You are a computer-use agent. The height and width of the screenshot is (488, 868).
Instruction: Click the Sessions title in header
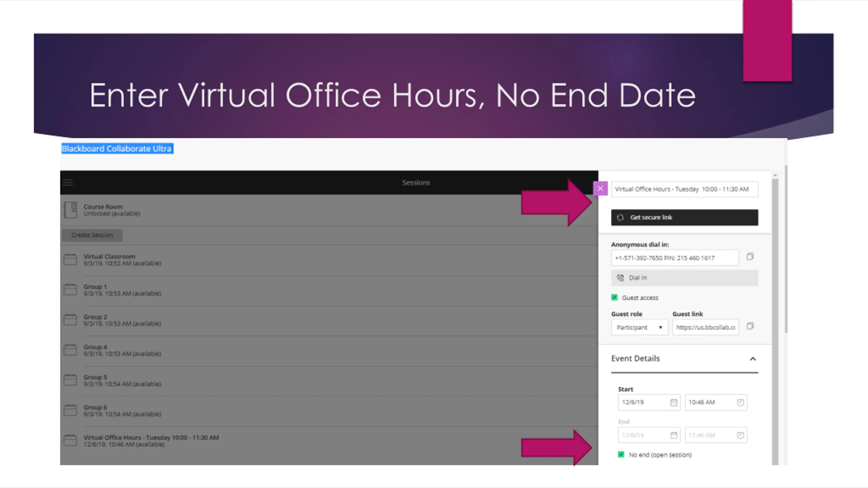pos(416,183)
